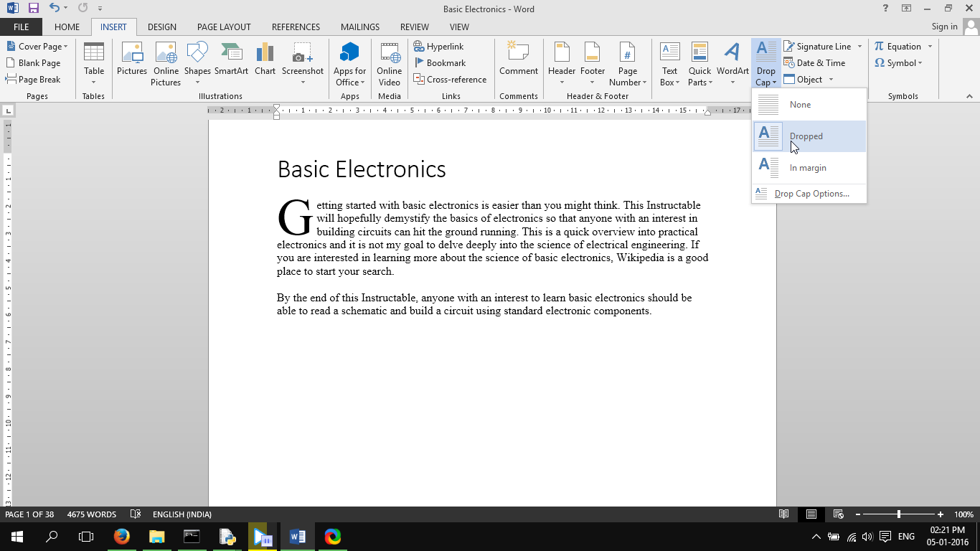Insert a Table from the ribbon
980x551 pixels.
94,65
